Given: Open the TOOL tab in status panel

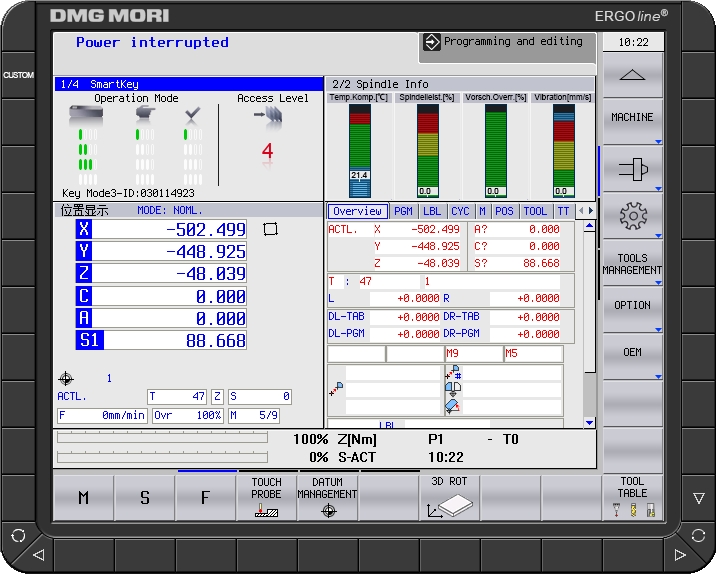Looking at the screenshot, I should [x=535, y=211].
